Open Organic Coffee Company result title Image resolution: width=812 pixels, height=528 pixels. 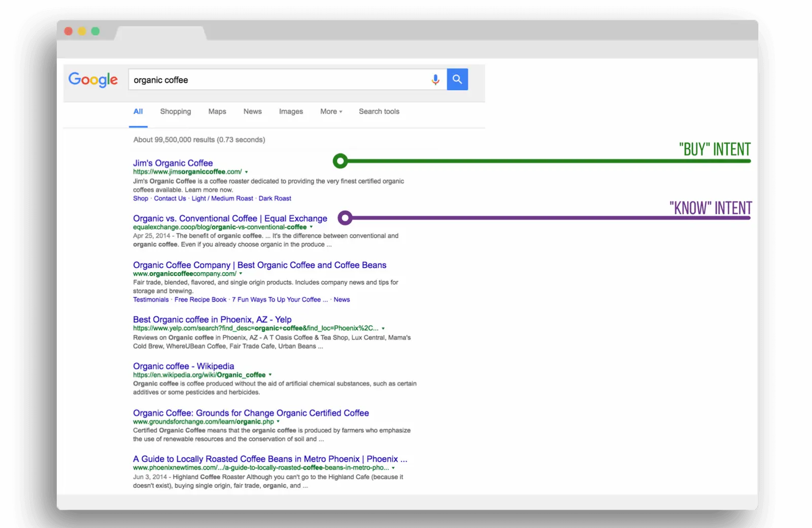tap(260, 265)
